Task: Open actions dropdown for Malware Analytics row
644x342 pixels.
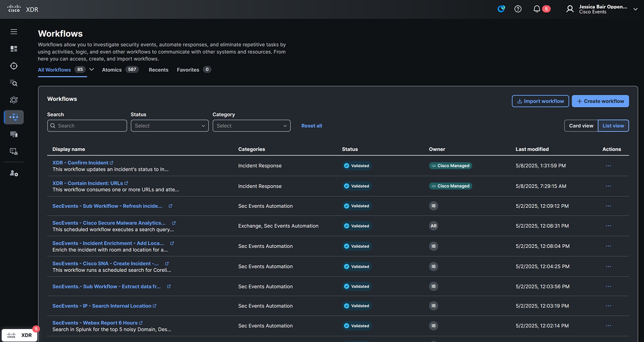Action: (608, 226)
